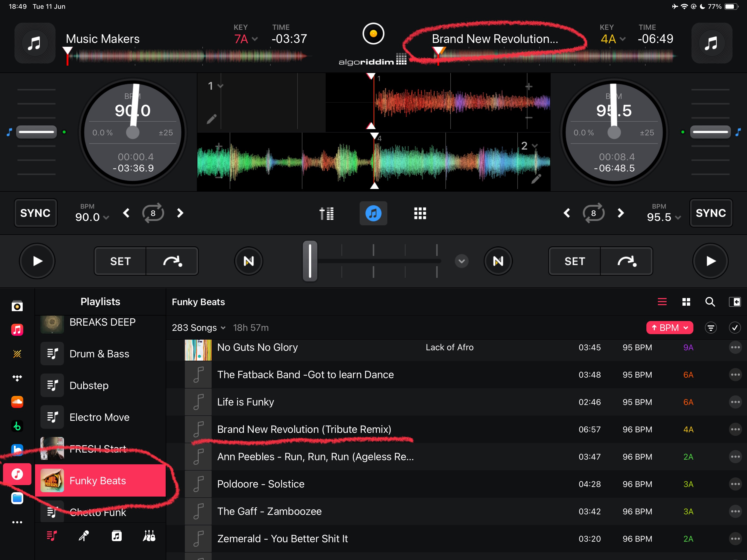Toggle deck 1 Neural Mix button
The width and height of the screenshot is (747, 560).
point(249,261)
